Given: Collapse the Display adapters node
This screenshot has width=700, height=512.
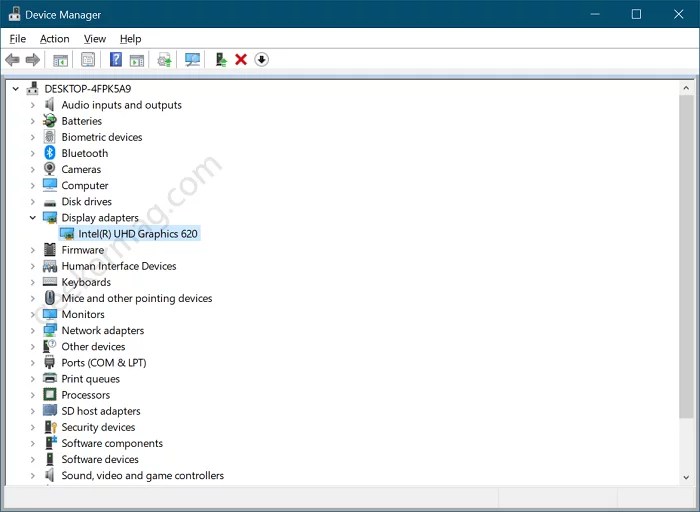Looking at the screenshot, I should pos(33,217).
